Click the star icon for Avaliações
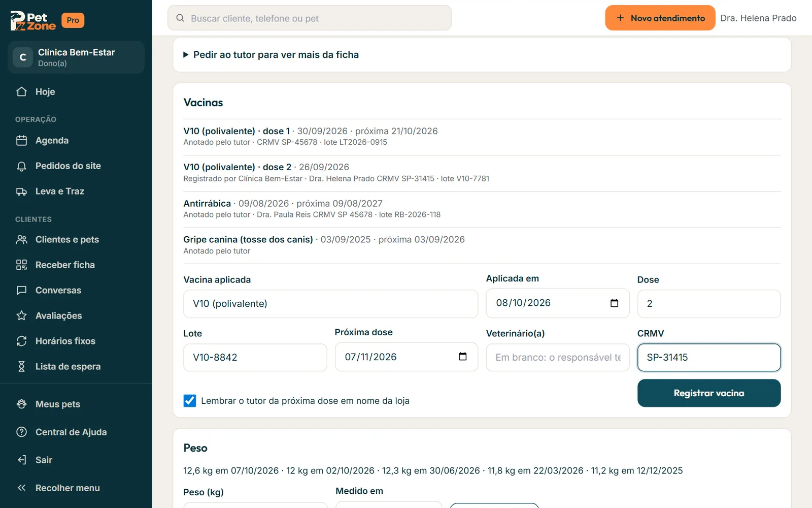The height and width of the screenshot is (508, 812). tap(21, 316)
